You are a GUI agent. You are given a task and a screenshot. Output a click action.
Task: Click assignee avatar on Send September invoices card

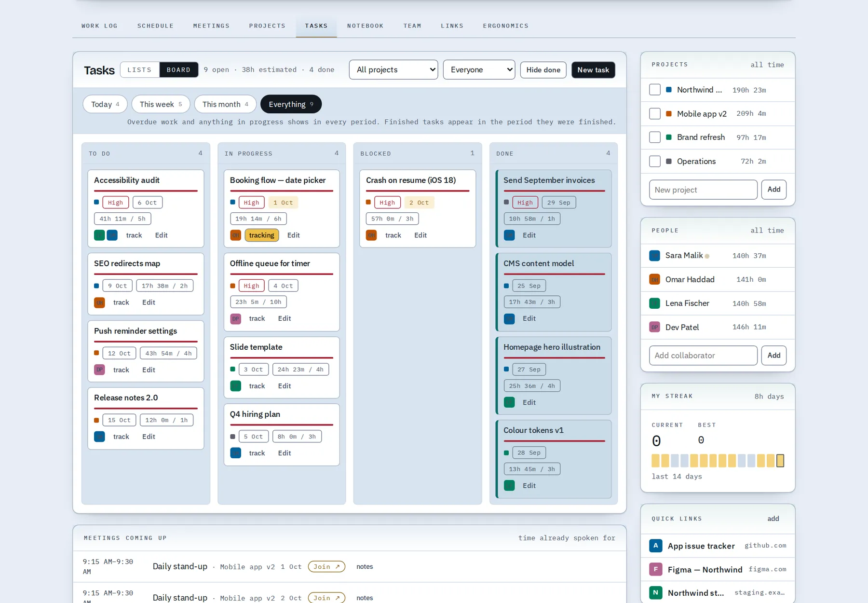click(509, 235)
